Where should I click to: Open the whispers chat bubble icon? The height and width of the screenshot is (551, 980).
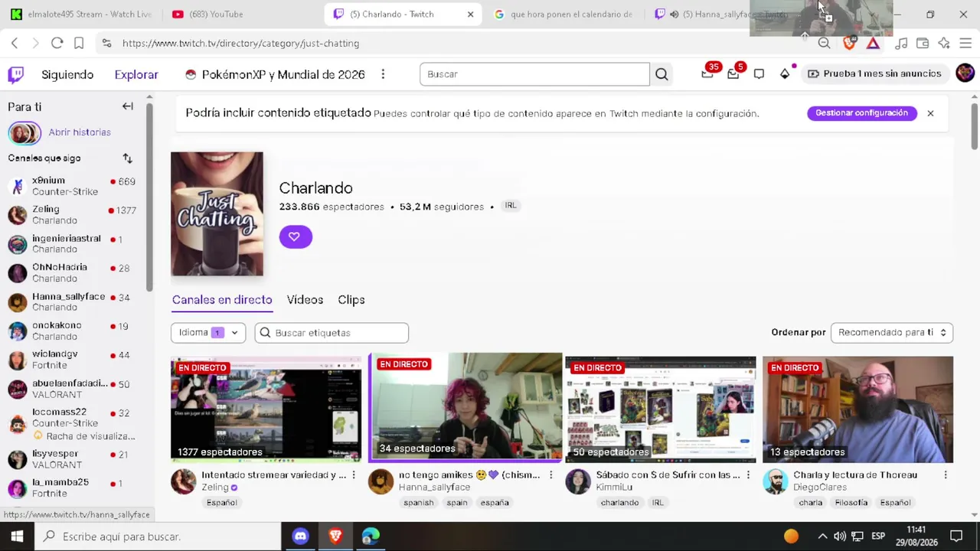[x=759, y=74]
